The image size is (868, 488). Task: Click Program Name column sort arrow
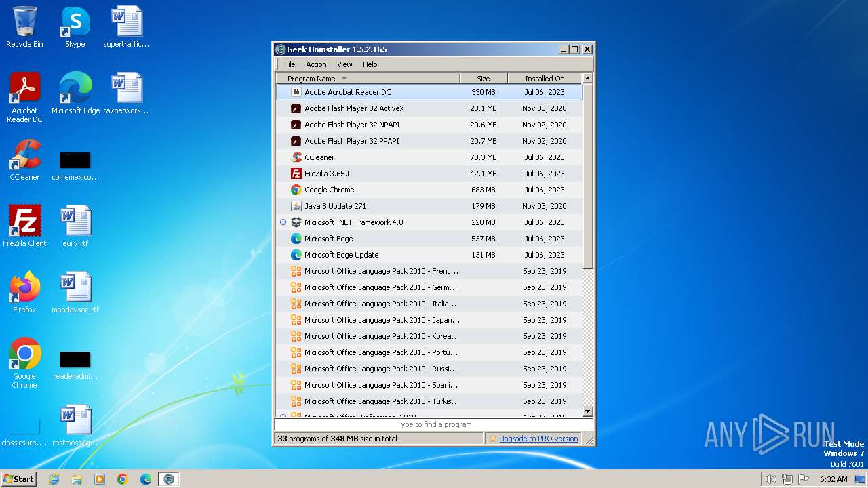pos(344,79)
